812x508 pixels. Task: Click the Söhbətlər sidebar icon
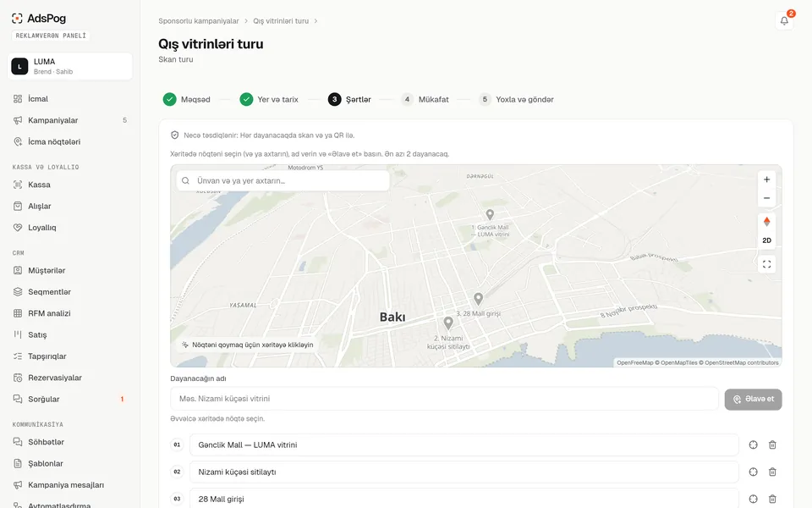(x=18, y=442)
